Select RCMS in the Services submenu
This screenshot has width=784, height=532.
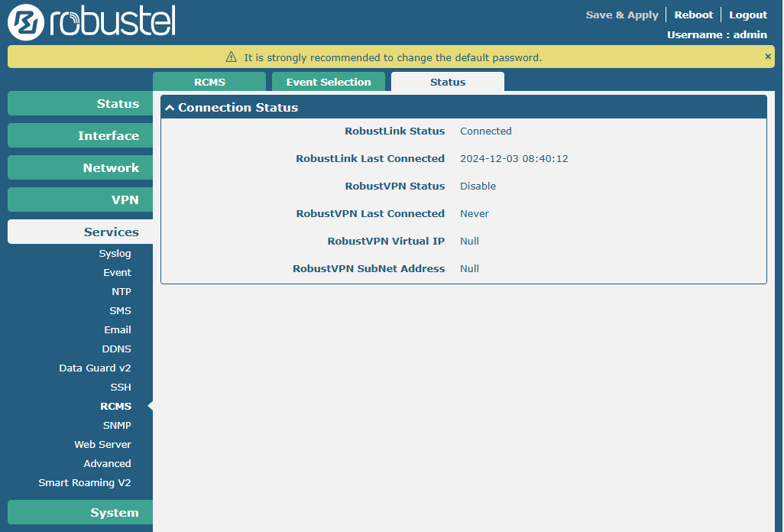(115, 406)
